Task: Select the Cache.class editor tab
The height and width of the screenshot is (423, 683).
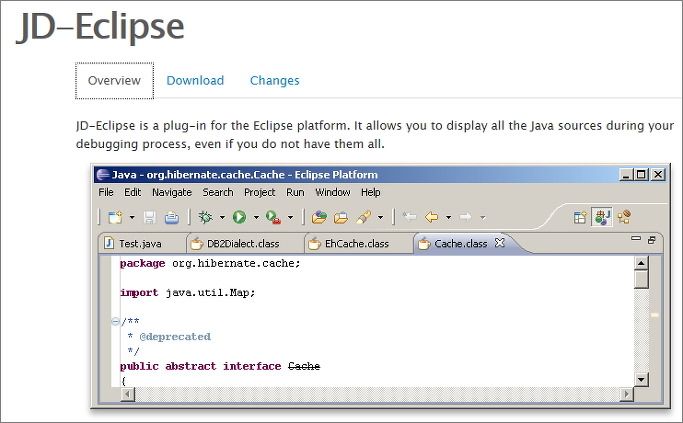Action: [460, 244]
